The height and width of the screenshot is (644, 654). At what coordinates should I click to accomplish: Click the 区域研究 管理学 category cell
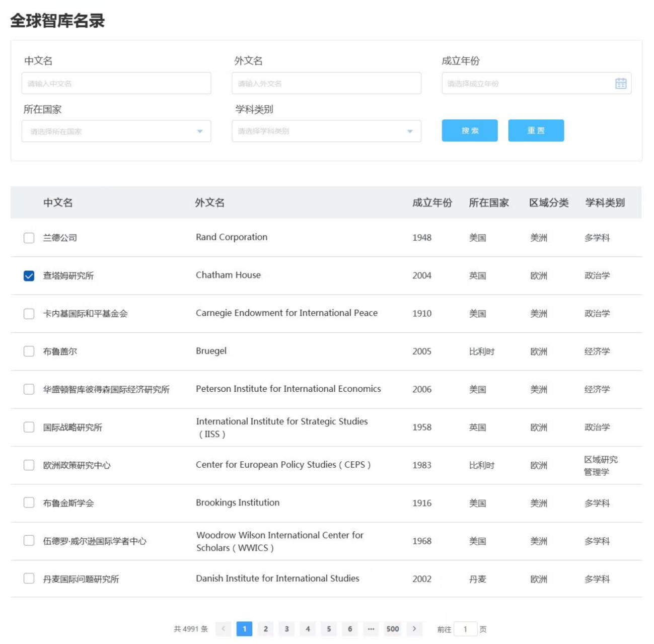[601, 466]
